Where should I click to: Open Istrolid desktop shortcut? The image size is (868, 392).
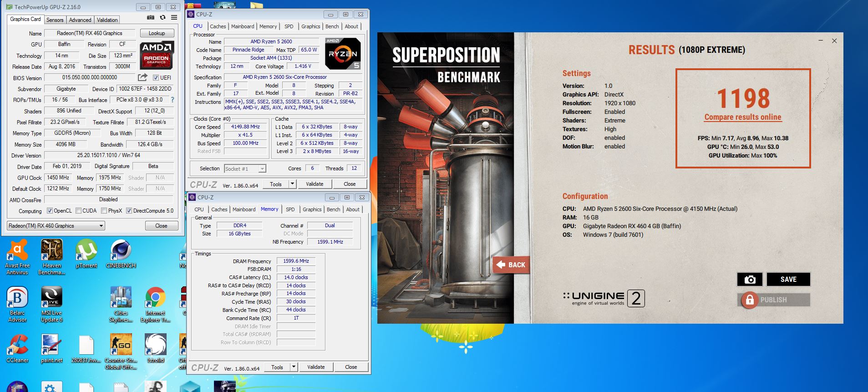pyautogui.click(x=156, y=348)
